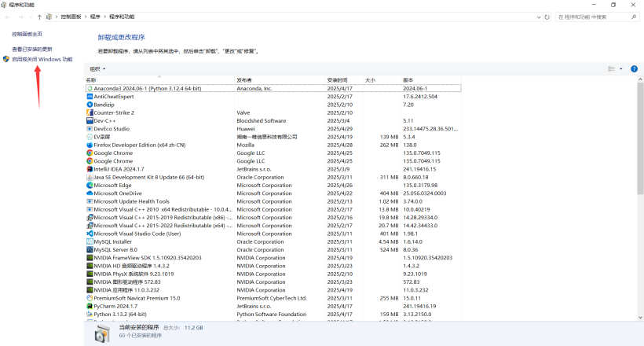Sort by the 大小 column header

382,79
